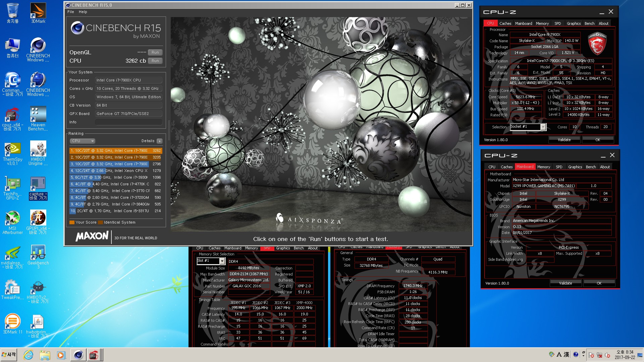This screenshot has height=362, width=644.
Task: Toggle IME Hanja conversion 漢 button
Action: pyautogui.click(x=567, y=354)
